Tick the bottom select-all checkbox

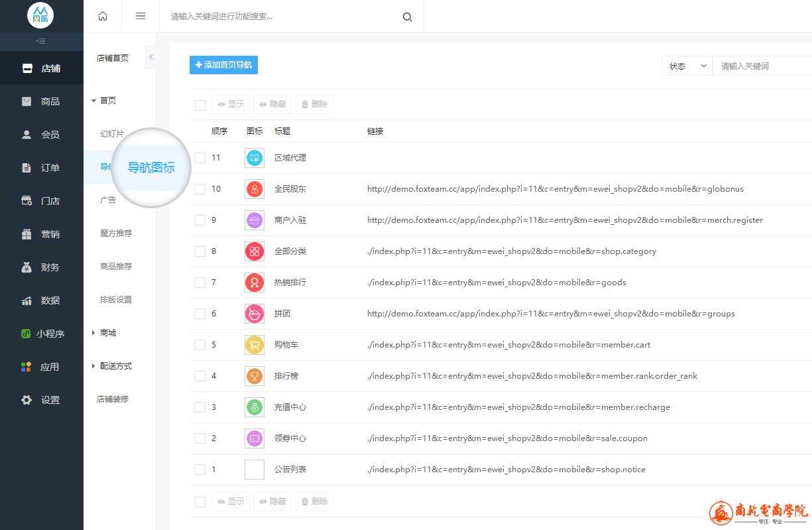[200, 502]
